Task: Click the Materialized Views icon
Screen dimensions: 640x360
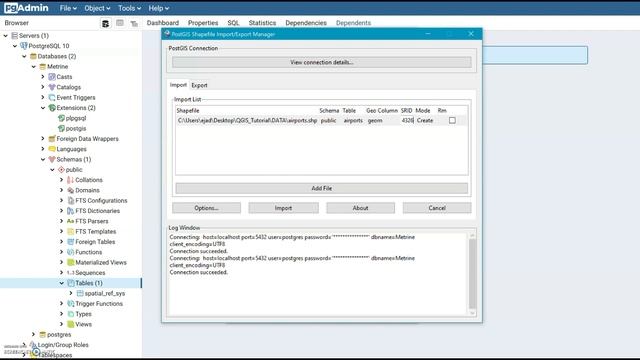Action: [x=71, y=262]
